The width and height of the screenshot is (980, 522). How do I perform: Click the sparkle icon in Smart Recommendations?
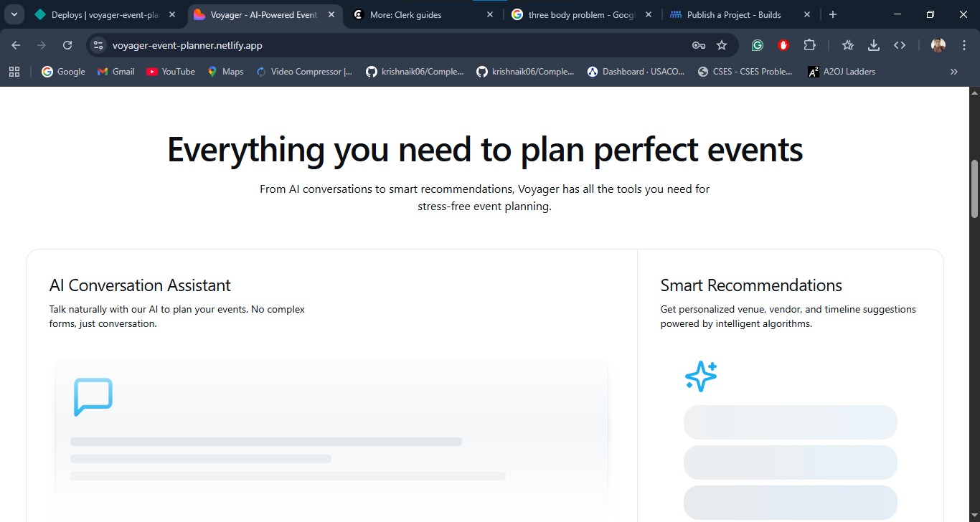click(700, 376)
